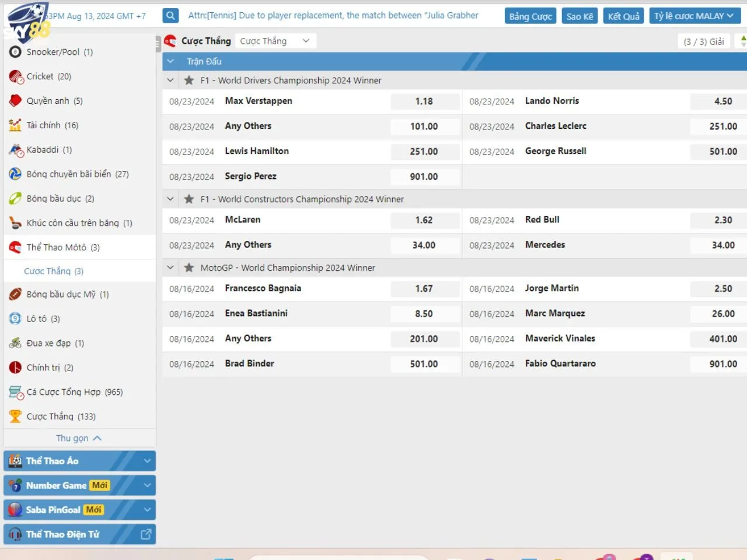Viewport: 747px width, 560px height.
Task: Click the SKY88 logo
Action: (27, 23)
